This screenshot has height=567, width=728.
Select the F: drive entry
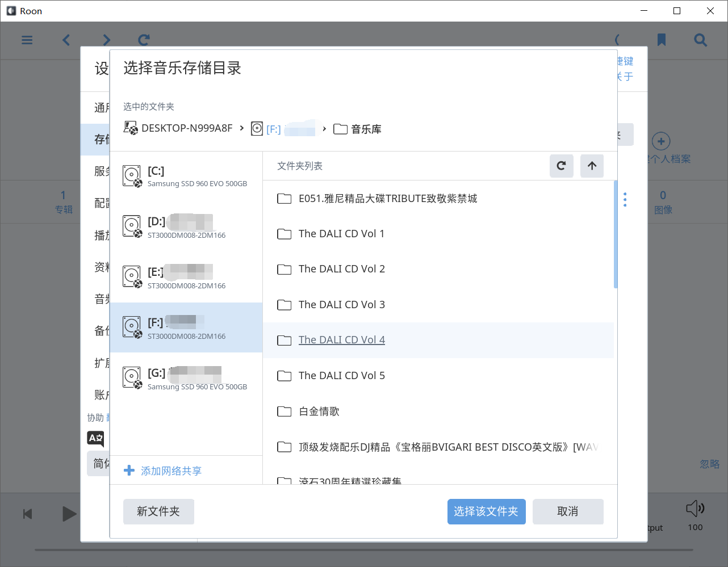tap(186, 327)
